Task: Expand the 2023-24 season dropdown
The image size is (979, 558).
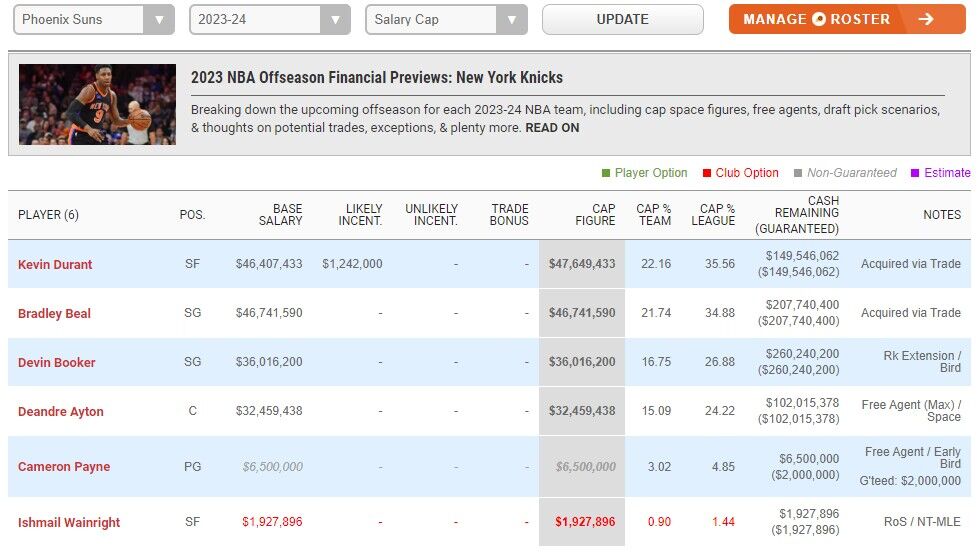Action: (x=269, y=20)
